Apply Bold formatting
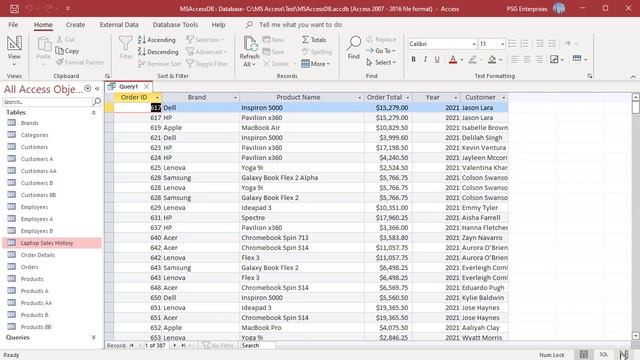640x360 pixels. tap(413, 60)
